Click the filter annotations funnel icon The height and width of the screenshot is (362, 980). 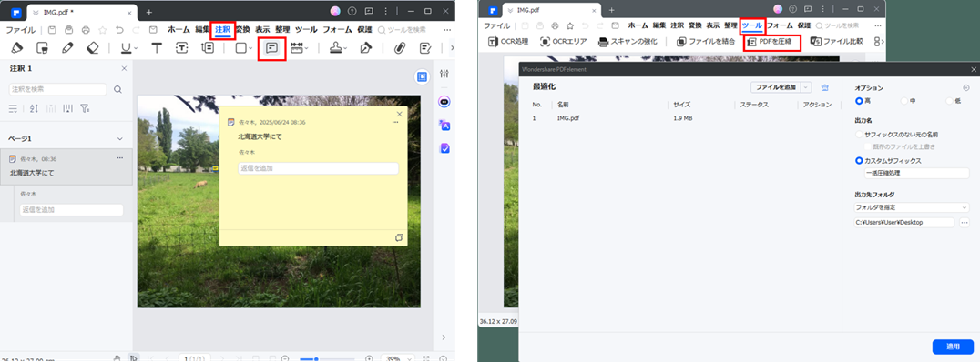[x=85, y=108]
